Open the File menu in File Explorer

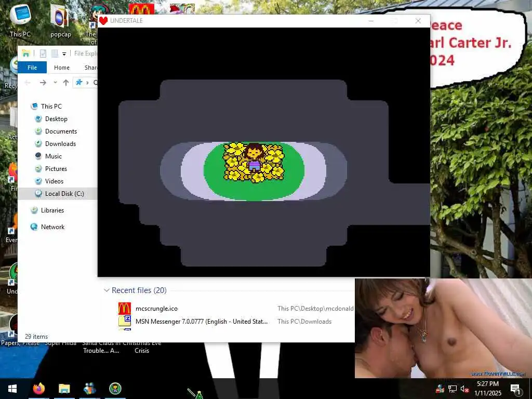(32, 68)
